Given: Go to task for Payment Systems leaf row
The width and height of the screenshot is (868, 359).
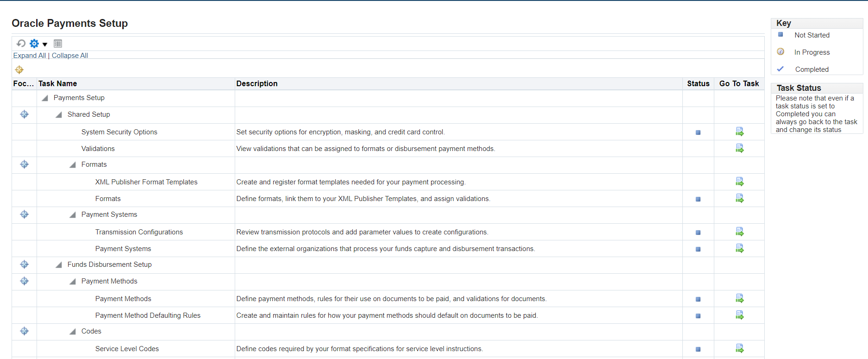Looking at the screenshot, I should click(x=740, y=249).
